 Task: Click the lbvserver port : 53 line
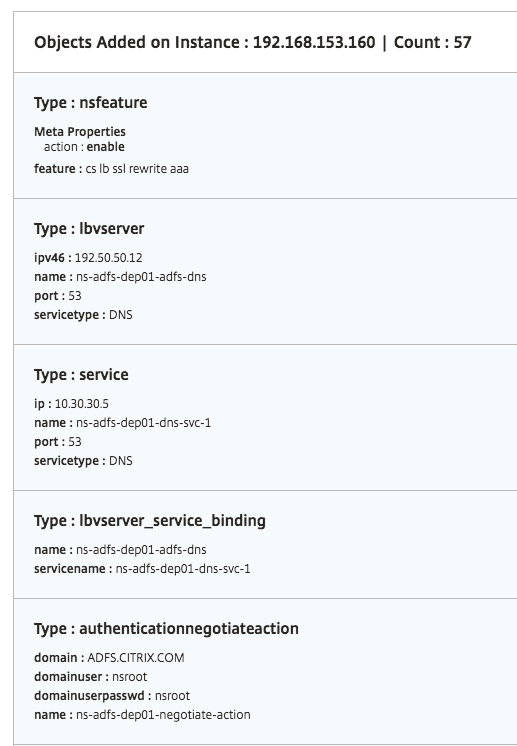58,295
